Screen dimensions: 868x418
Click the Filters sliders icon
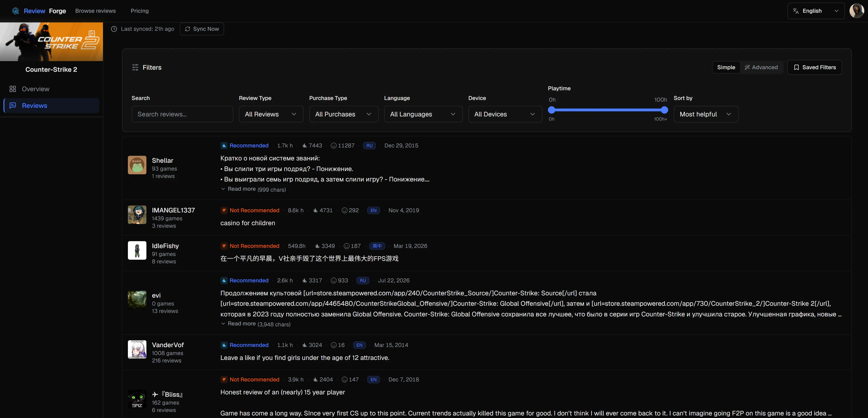click(x=135, y=67)
